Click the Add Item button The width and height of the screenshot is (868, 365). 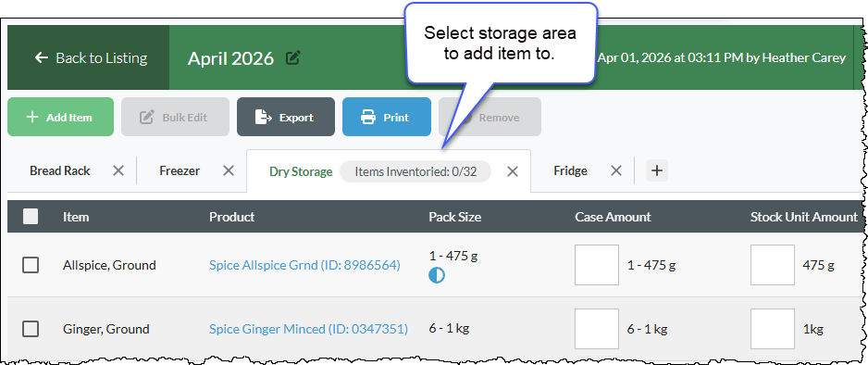(x=60, y=117)
